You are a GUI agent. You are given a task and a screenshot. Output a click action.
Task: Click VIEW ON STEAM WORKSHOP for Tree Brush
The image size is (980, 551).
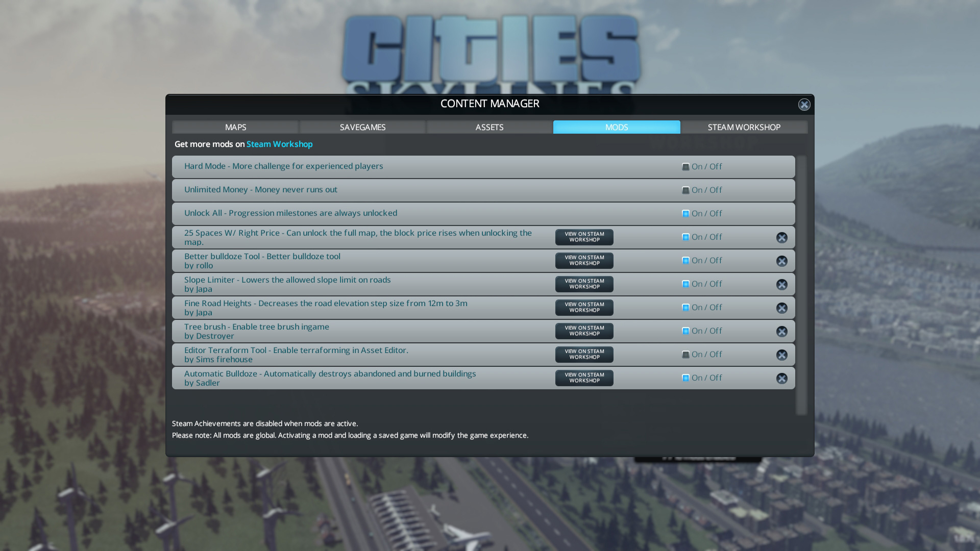click(x=583, y=330)
